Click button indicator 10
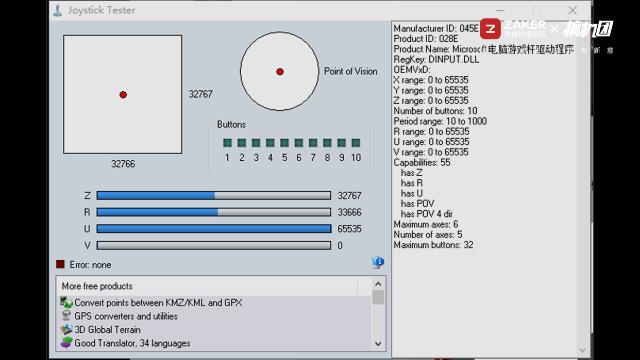Image resolution: width=640 pixels, height=360 pixels. [x=356, y=142]
